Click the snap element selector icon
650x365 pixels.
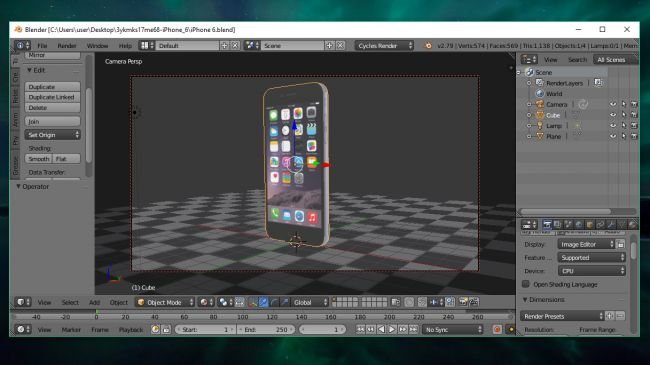coord(436,302)
